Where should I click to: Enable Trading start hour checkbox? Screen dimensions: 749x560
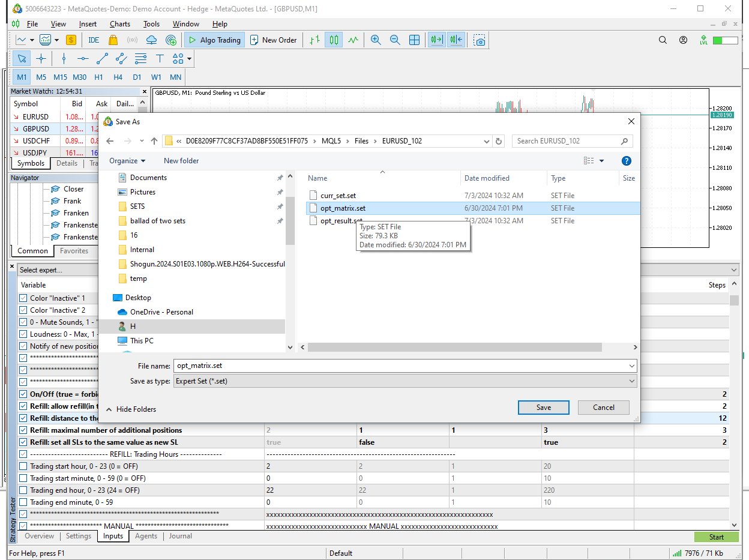(23, 466)
